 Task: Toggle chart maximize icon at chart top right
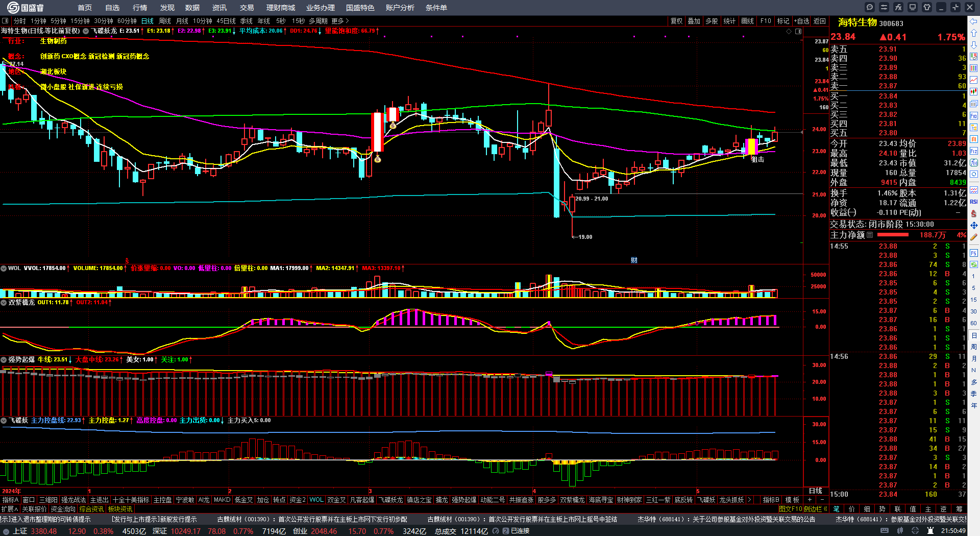798,31
